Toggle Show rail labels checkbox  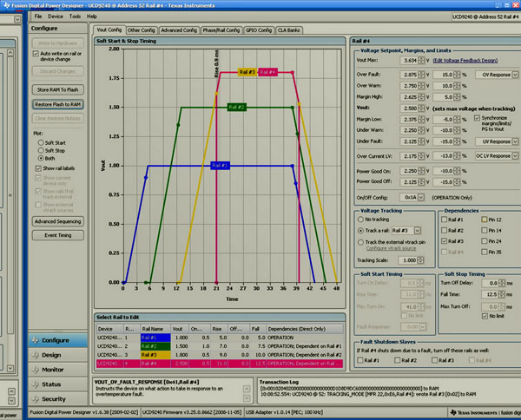point(38,168)
